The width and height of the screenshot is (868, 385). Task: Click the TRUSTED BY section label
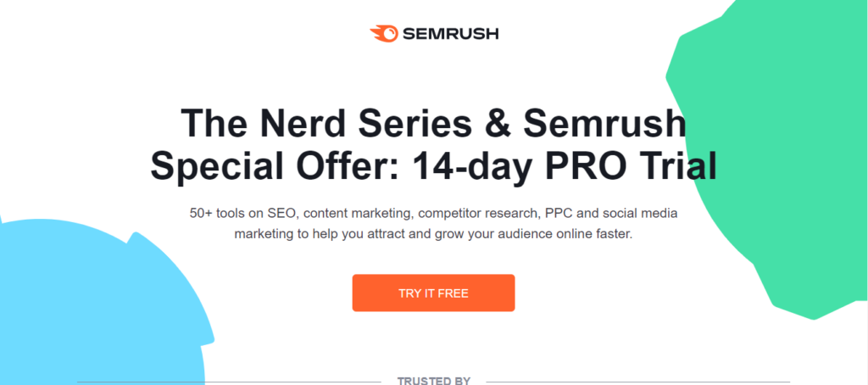(x=433, y=380)
